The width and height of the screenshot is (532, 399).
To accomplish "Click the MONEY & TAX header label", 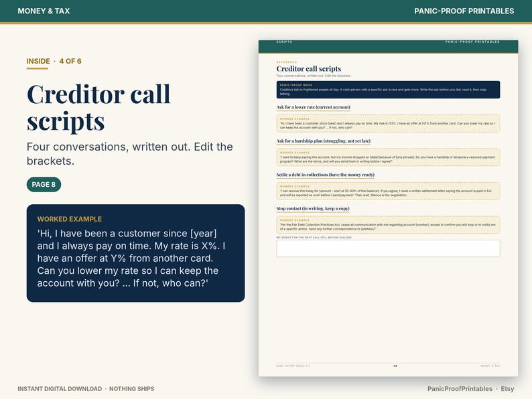I will (x=44, y=11).
